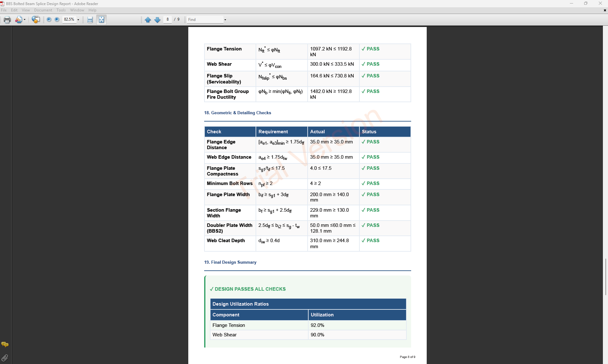The height and width of the screenshot is (364, 608).
Task: Click the page number input field
Action: [x=168, y=19]
